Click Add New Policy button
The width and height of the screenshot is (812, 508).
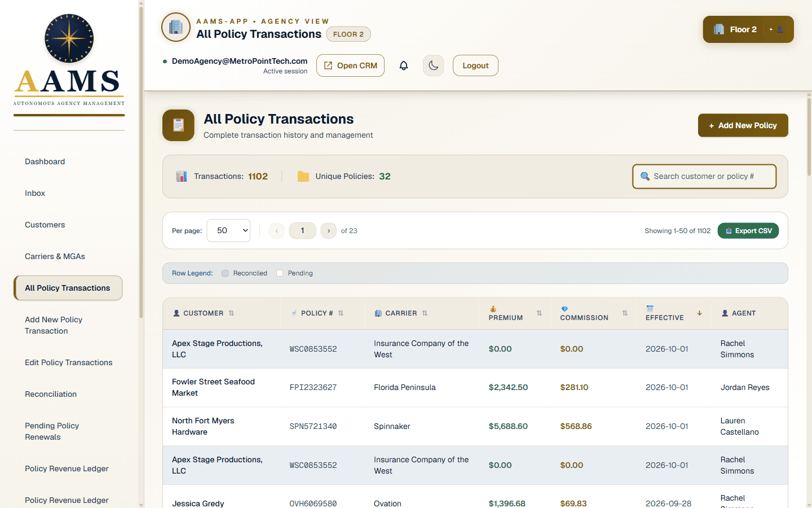743,125
